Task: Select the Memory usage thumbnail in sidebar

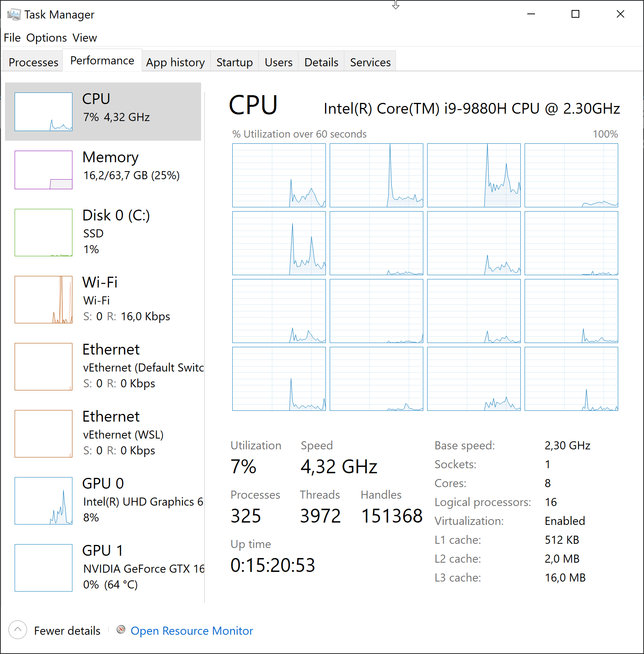Action: click(x=44, y=170)
